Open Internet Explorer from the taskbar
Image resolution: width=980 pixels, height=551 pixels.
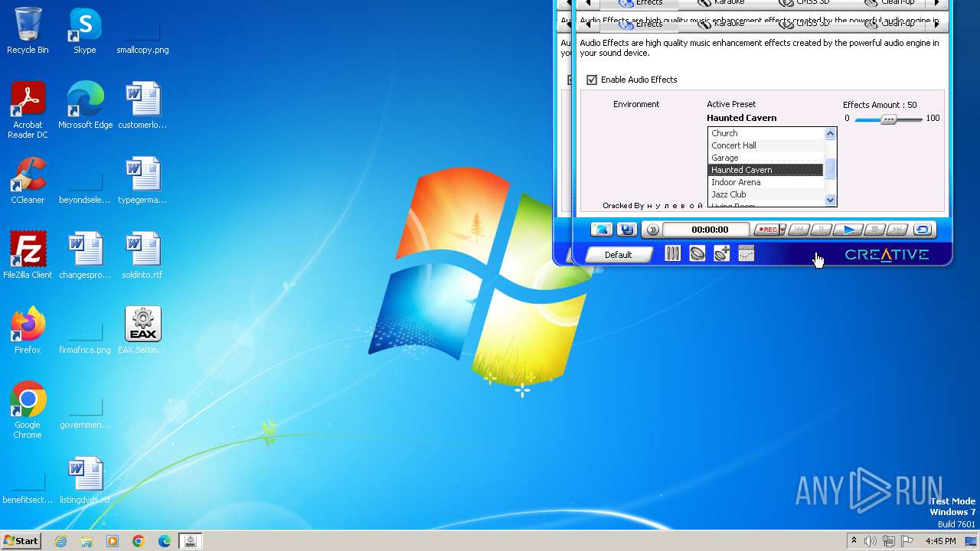tap(61, 541)
